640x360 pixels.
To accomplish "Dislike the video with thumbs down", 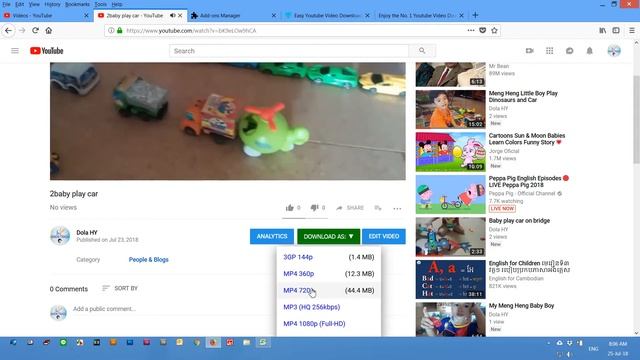I will [314, 208].
